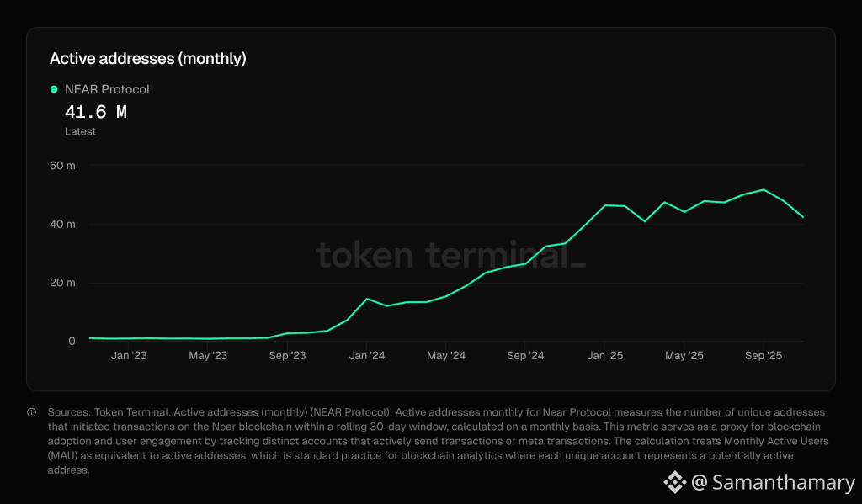The image size is (862, 504).
Task: Click the Active addresses (monthly) title
Action: (x=148, y=58)
